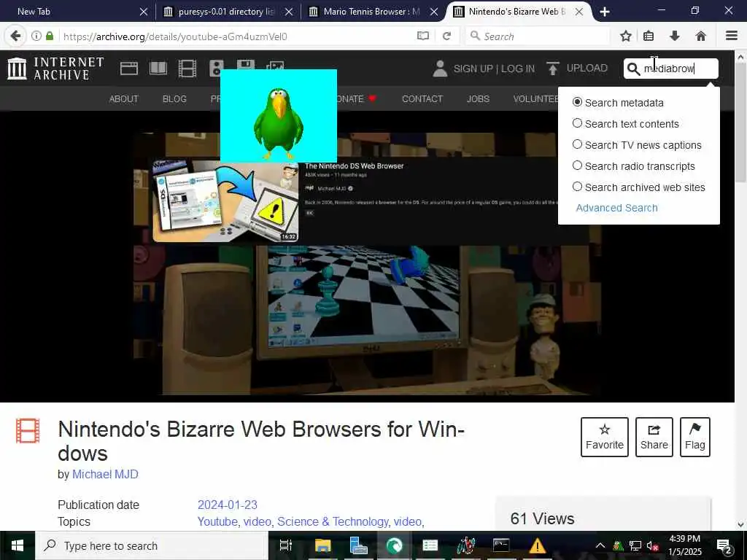Viewport: 747px width, 560px height.
Task: Open the Youtube topic link
Action: tap(217, 521)
